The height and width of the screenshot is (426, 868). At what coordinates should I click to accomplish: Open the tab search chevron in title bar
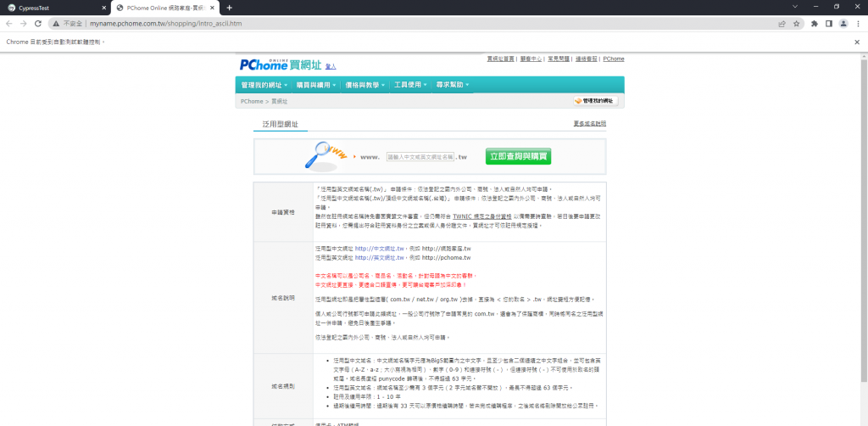795,7
